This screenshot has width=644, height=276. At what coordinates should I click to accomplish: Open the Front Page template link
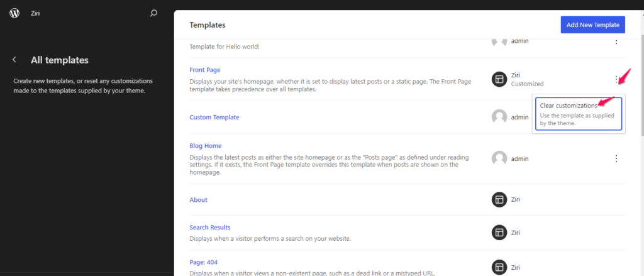tap(205, 70)
